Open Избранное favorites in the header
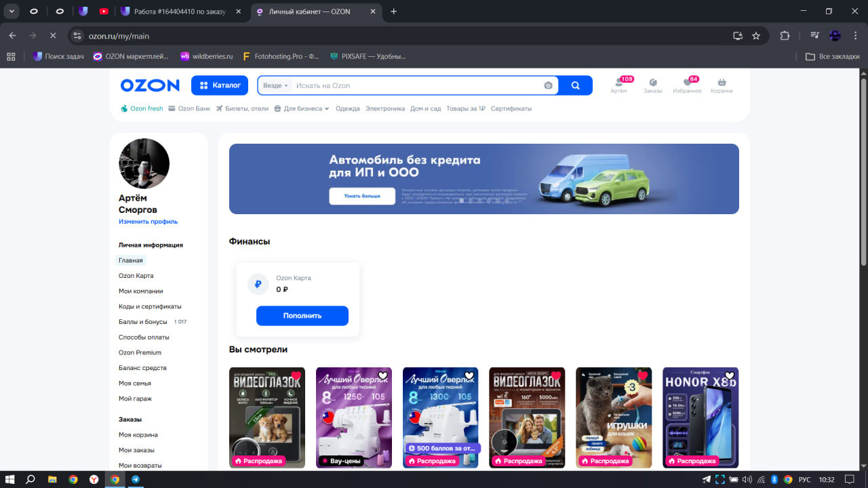868x488 pixels. coord(687,85)
